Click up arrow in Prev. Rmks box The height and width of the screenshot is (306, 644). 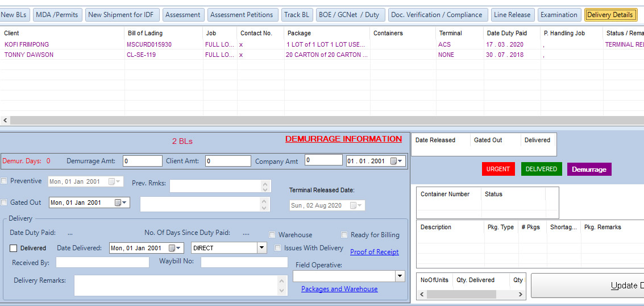(x=264, y=183)
